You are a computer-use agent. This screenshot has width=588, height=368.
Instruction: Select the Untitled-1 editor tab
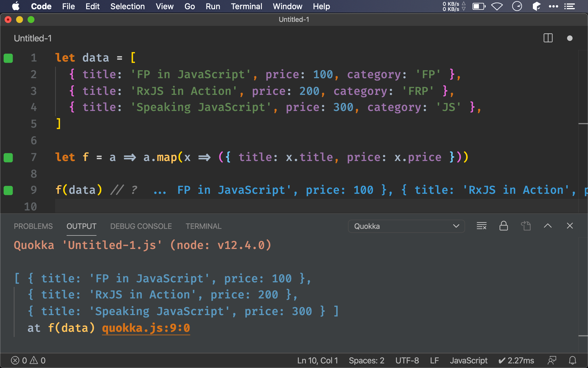33,38
